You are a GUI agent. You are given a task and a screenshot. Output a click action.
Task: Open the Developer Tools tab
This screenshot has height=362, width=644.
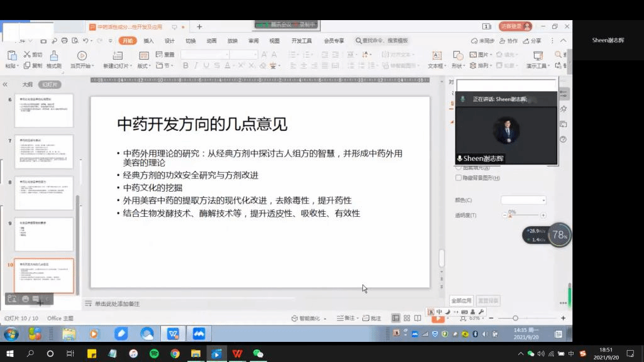pos(301,41)
